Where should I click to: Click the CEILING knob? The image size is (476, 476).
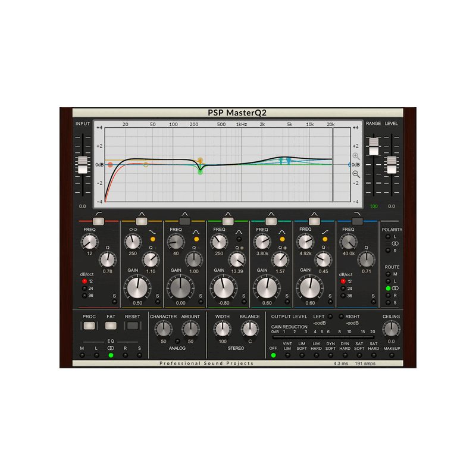click(392, 329)
